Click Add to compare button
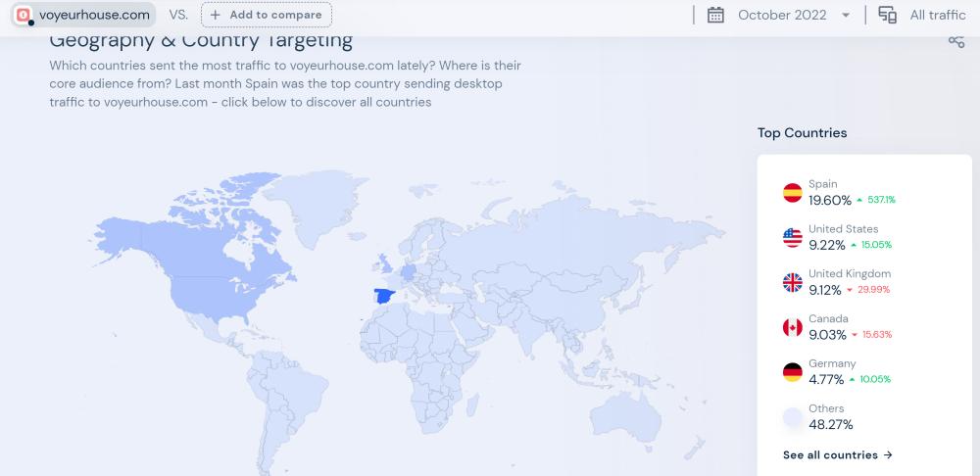Viewport: 980px width, 476px height. coord(266,15)
